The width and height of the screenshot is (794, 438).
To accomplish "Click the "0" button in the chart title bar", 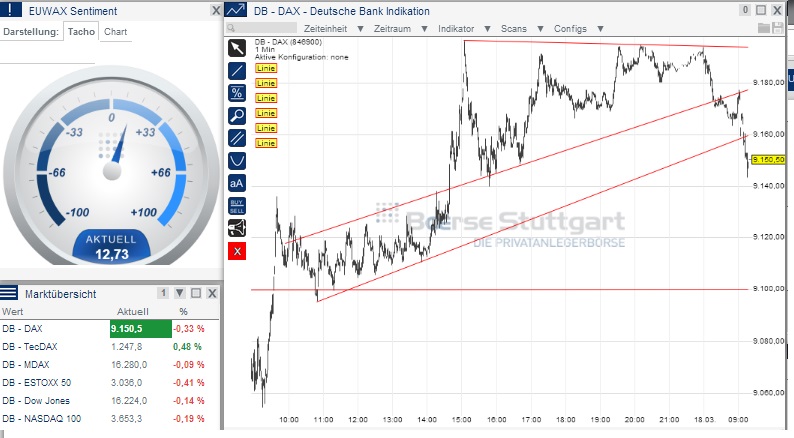I will 745,10.
